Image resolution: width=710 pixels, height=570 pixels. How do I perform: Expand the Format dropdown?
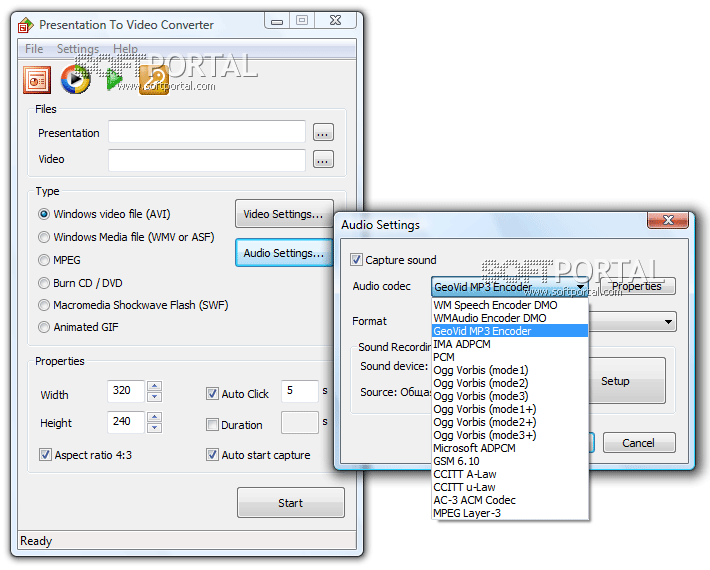point(668,321)
